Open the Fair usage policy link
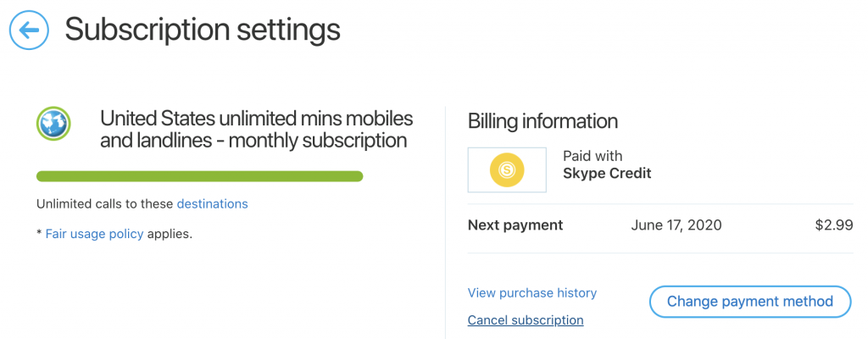Screen dimensions: 868x339 [x=94, y=234]
